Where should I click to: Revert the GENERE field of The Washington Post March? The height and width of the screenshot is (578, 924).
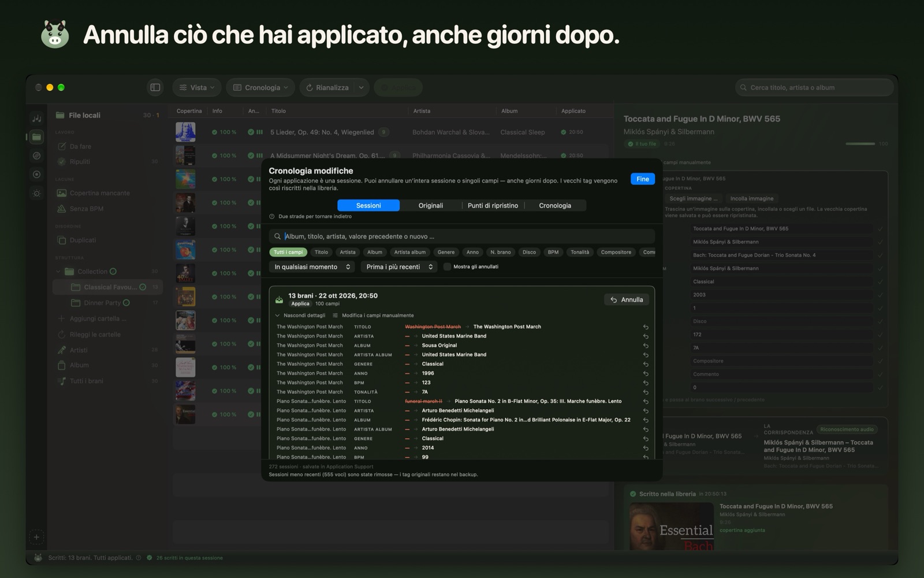coord(646,364)
